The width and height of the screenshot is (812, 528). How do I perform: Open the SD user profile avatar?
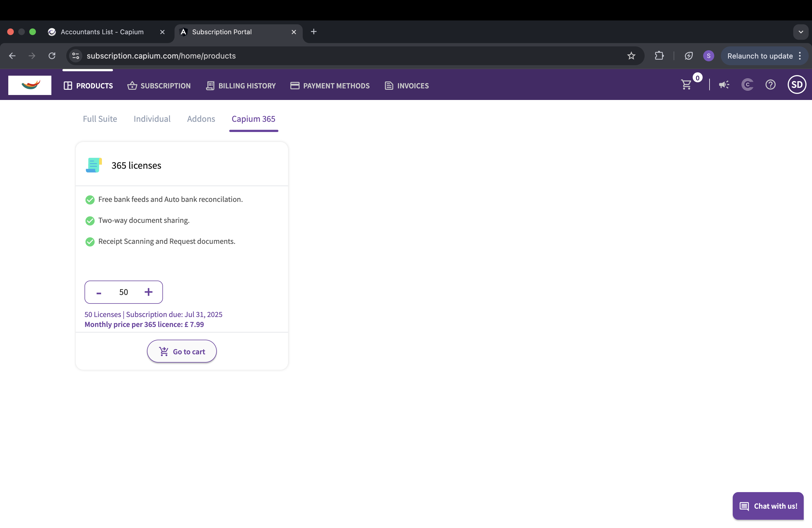(x=797, y=85)
